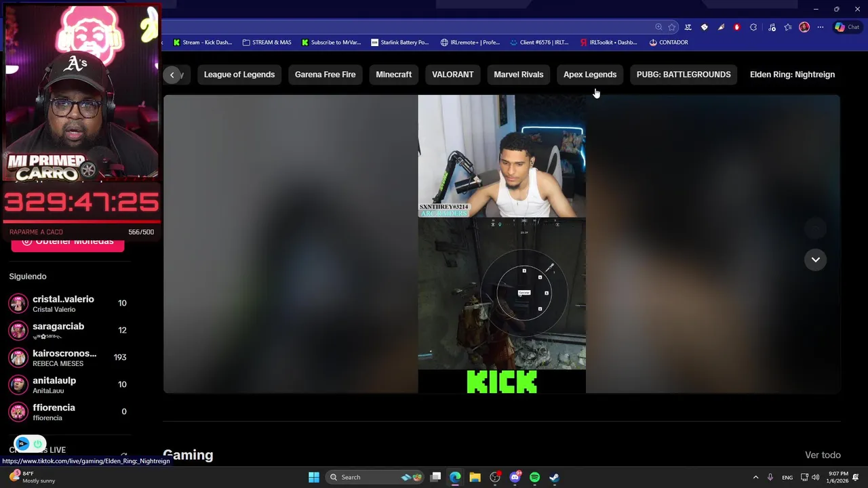This screenshot has width=868, height=488.
Task: Open File Explorer from the taskbar
Action: 475,477
